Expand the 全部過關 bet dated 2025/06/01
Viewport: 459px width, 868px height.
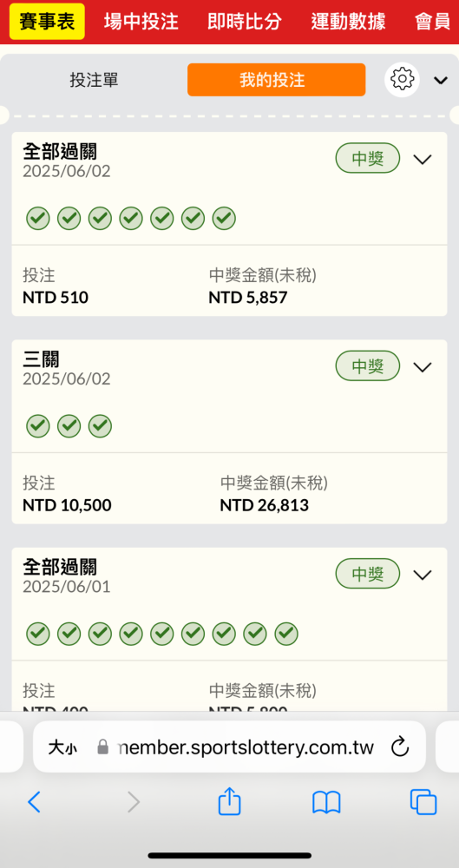coord(423,575)
